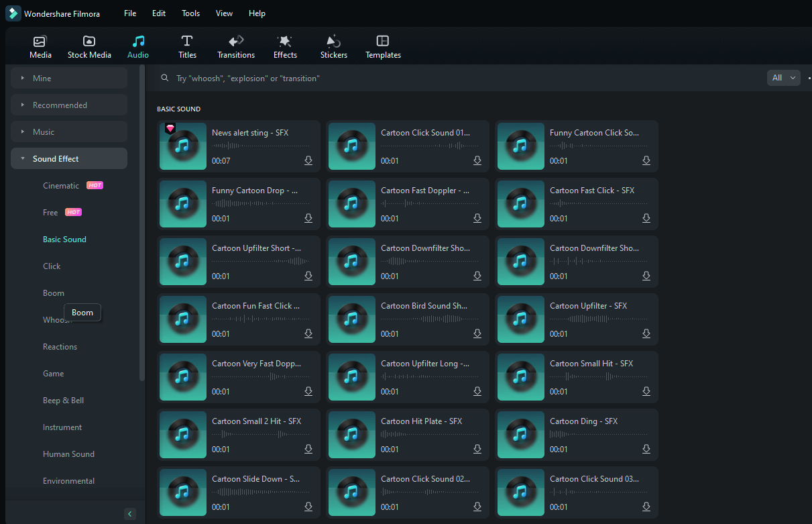The image size is (812, 524).
Task: Open the View menu
Action: 224,13
